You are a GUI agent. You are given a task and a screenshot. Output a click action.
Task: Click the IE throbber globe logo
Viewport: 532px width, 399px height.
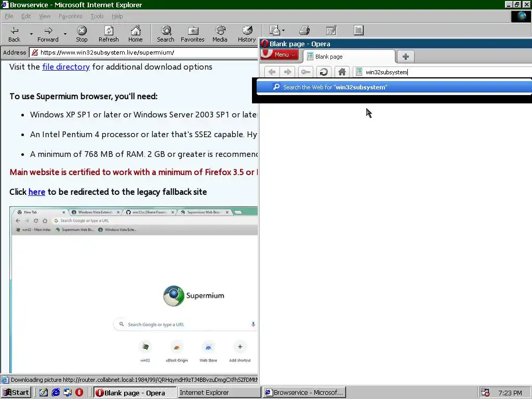(521, 16)
